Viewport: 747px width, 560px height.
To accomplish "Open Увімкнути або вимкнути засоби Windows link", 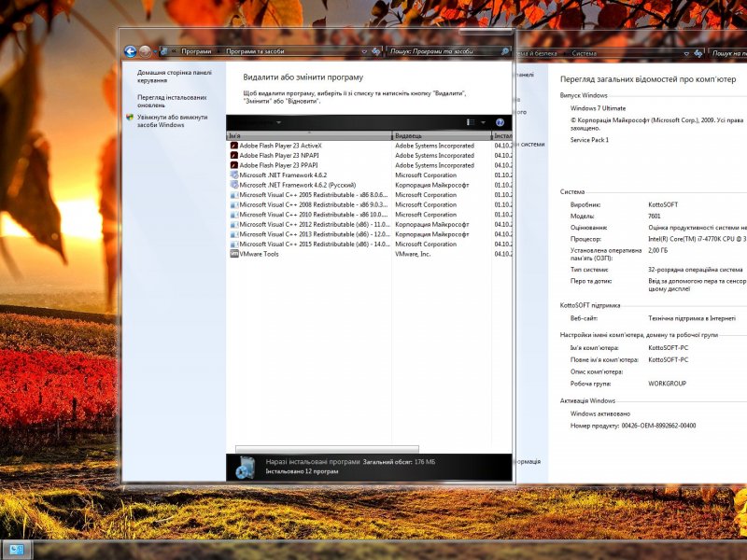I will [173, 121].
